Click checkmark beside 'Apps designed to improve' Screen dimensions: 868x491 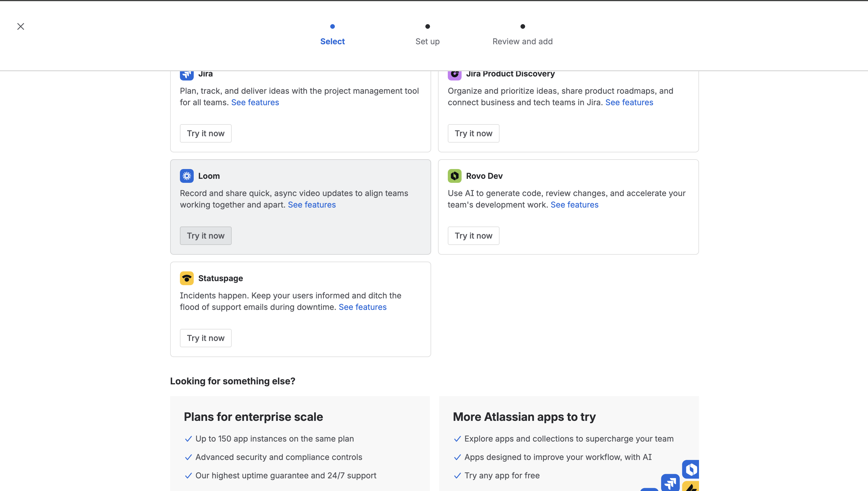(458, 457)
